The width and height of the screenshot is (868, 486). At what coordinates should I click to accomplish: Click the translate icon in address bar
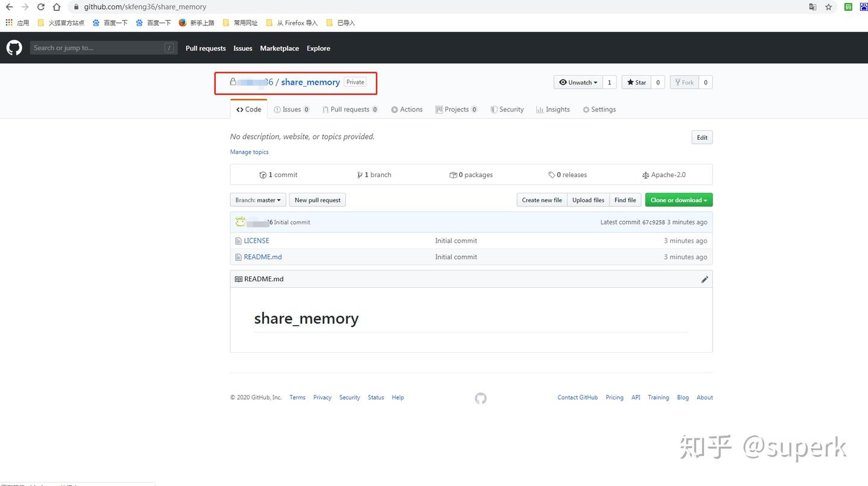point(813,7)
